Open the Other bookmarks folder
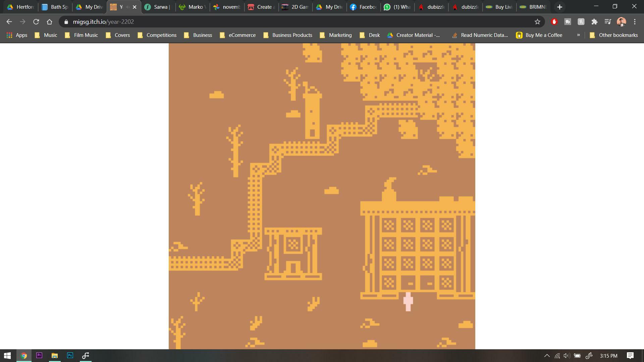This screenshot has width=644, height=362. click(x=613, y=35)
